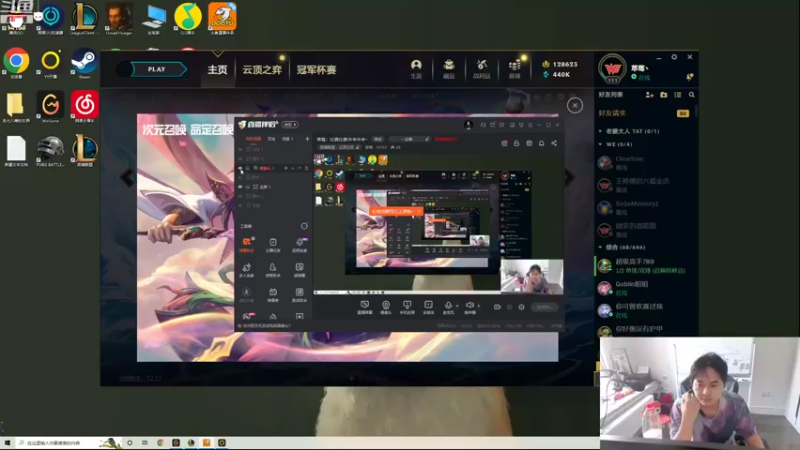Open the 战利品 loot icon
Screen dimensions: 800x450
(481, 69)
